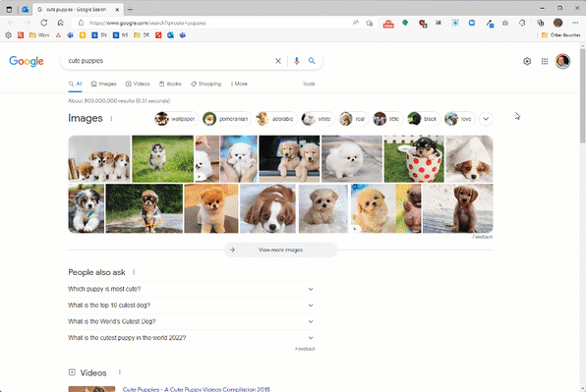Viewport: 586px width, 392px height.
Task: Expand Which puppy is most cute question
Action: [x=192, y=289]
